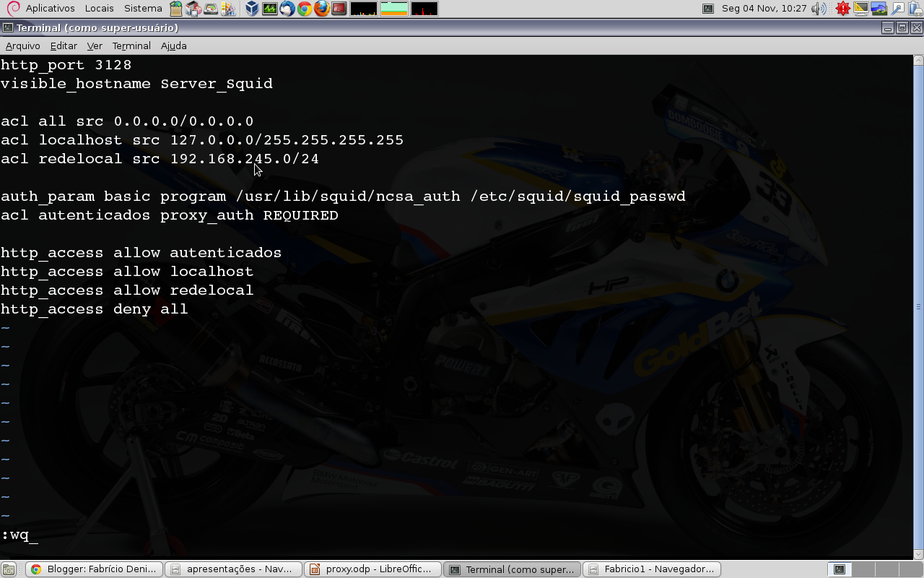Open the Terminal menu in the terminal window

131,45
